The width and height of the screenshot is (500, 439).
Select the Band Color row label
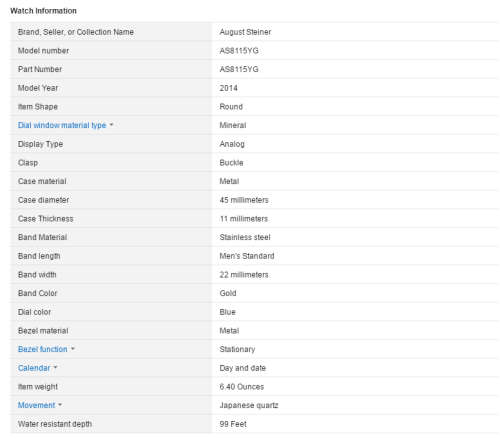[x=37, y=293]
